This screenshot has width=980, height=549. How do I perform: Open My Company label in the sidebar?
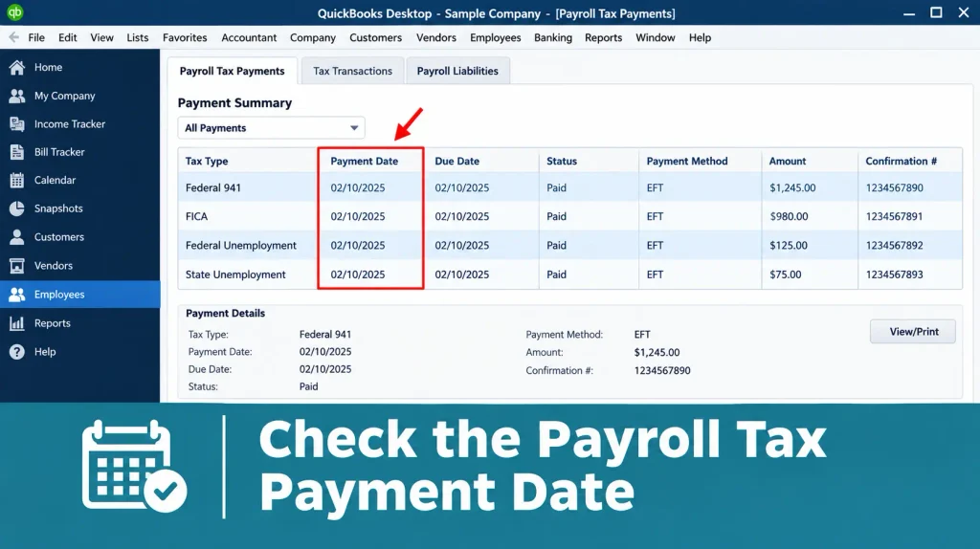(x=64, y=96)
